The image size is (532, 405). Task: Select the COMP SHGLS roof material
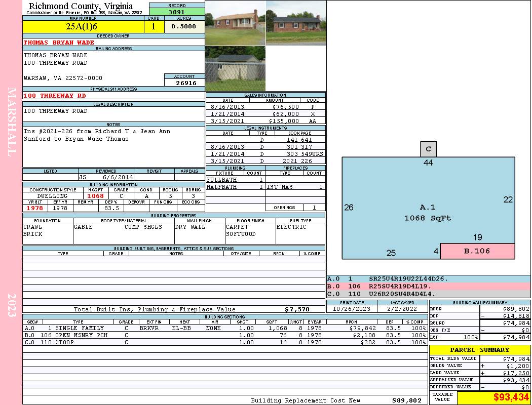tap(143, 227)
